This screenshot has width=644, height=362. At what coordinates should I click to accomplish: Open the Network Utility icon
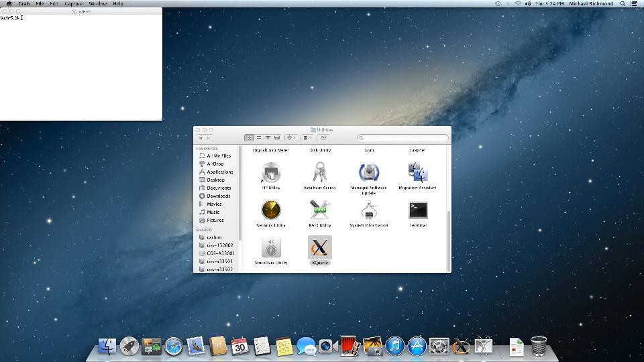[x=271, y=210]
